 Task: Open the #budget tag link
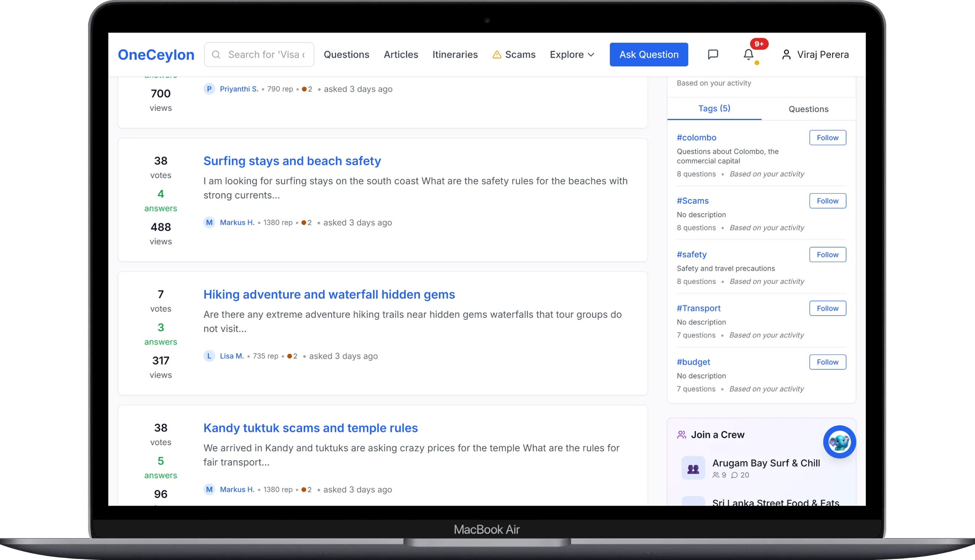693,362
